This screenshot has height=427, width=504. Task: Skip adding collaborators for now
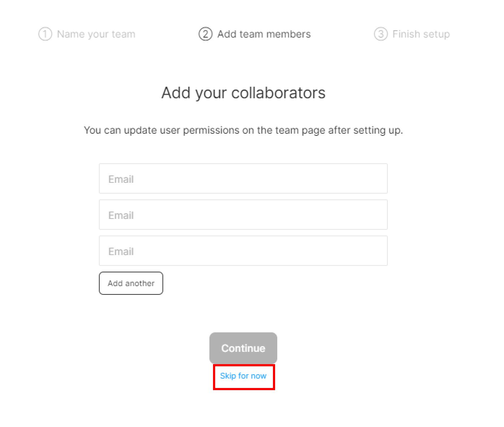pos(243,376)
